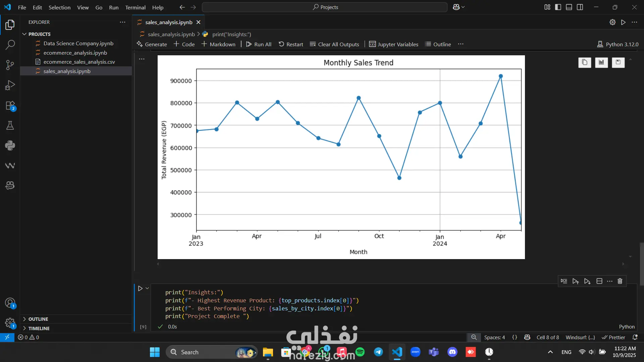The width and height of the screenshot is (644, 362).
Task: Open the Source Control view
Action: 10,65
